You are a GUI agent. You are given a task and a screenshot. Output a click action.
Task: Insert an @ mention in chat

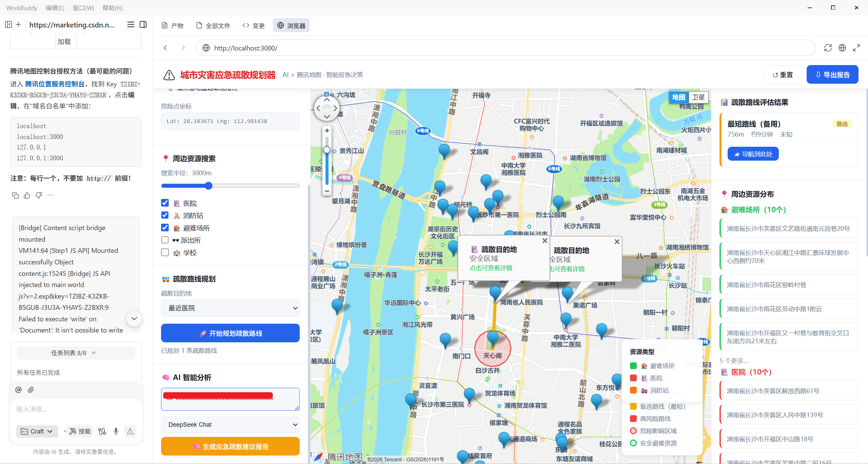click(18, 390)
